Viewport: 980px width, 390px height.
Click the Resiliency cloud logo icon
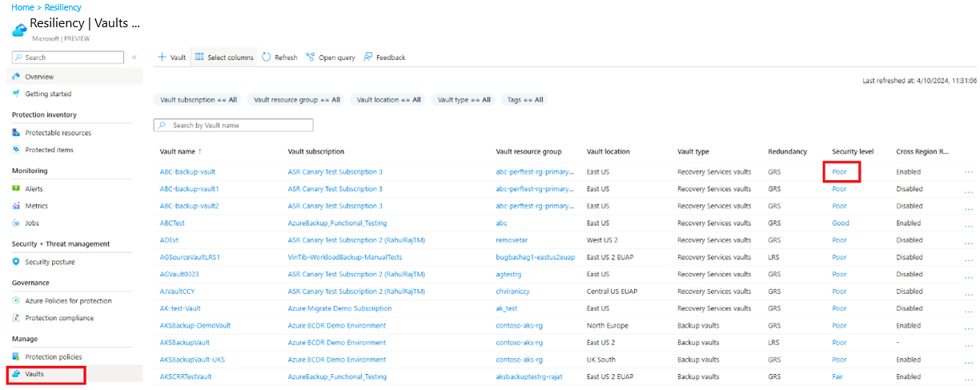click(x=19, y=30)
